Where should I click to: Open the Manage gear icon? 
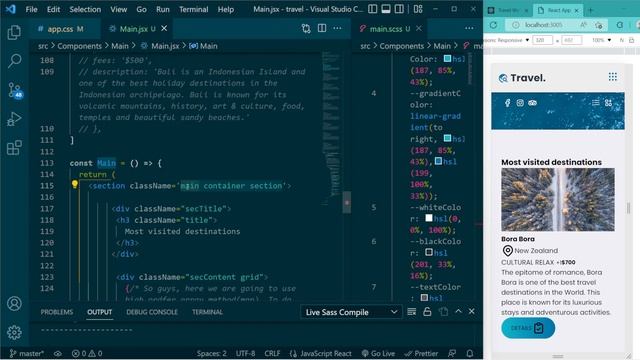tap(14, 332)
